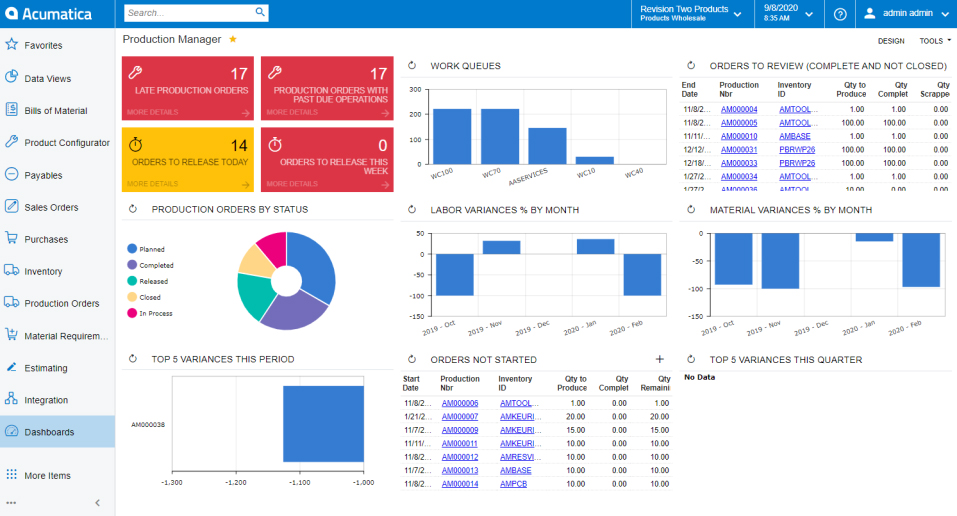Select More Items label in sidebar
957x516 pixels.
[47, 476]
